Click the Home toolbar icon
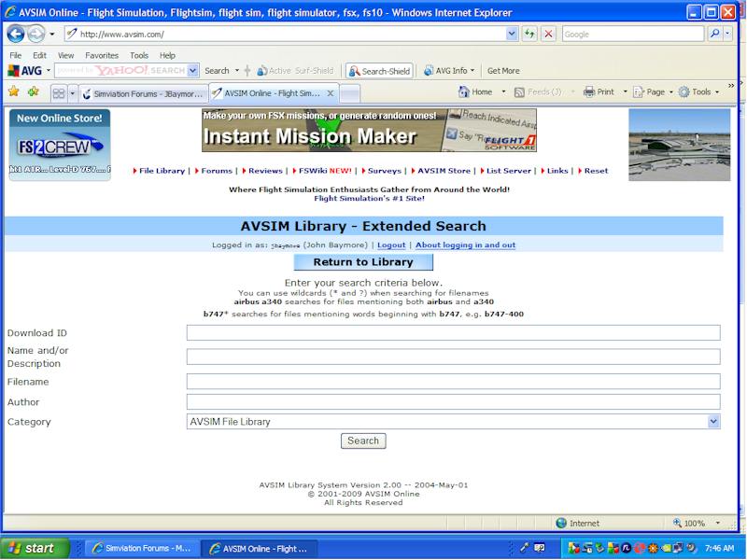The width and height of the screenshot is (747, 560). point(474,92)
